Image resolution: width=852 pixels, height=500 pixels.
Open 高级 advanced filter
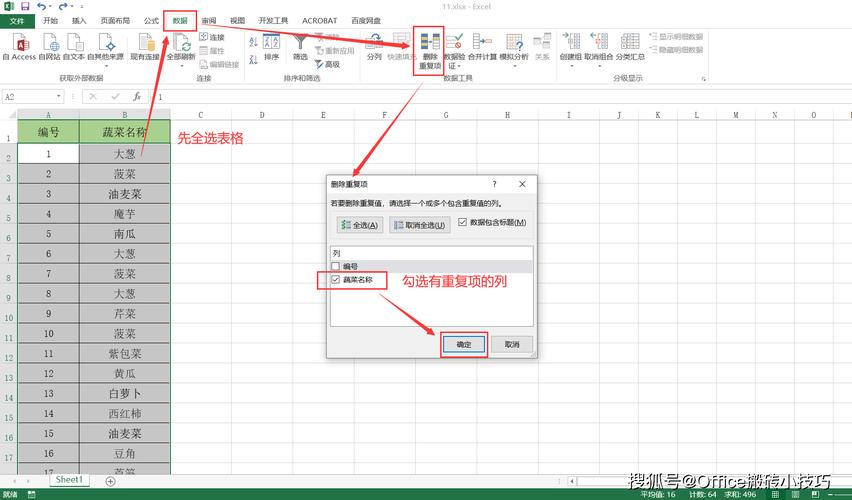pos(328,64)
